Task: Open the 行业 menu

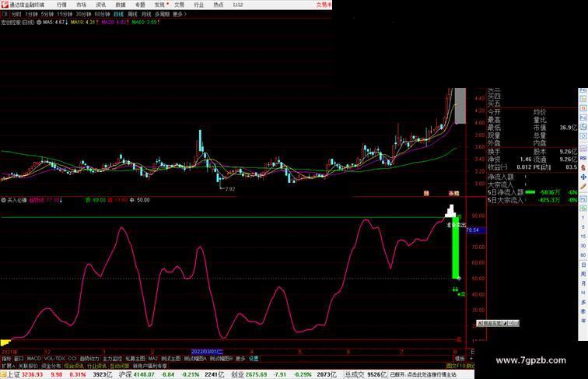Action: click(199, 5)
